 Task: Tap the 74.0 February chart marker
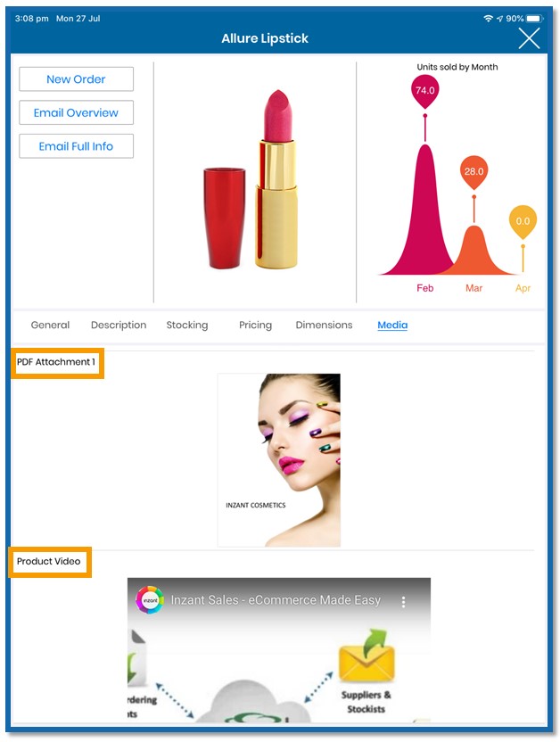pyautogui.click(x=424, y=90)
